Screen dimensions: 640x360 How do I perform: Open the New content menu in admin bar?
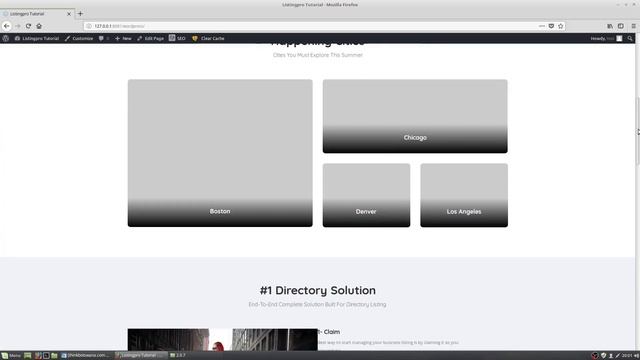pos(123,38)
